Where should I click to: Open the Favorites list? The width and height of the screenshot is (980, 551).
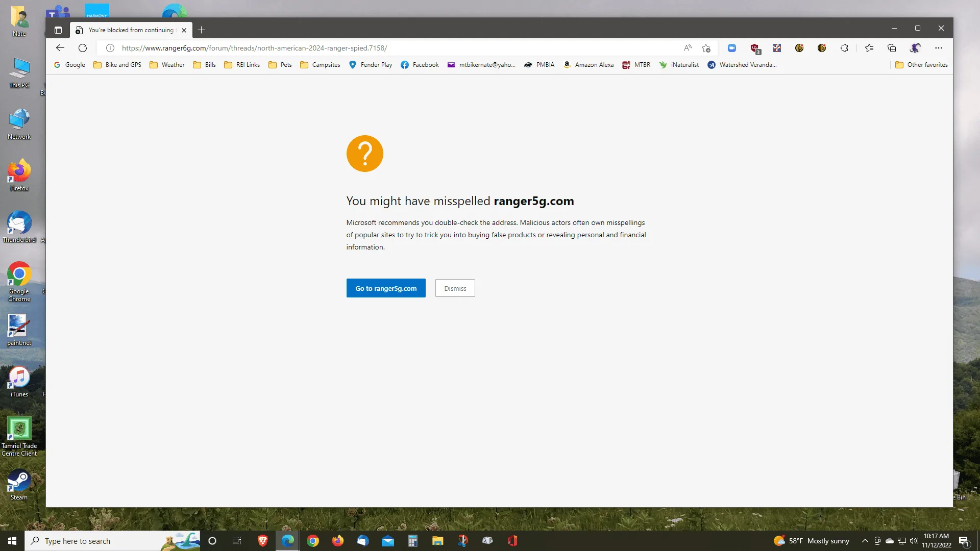pos(869,48)
